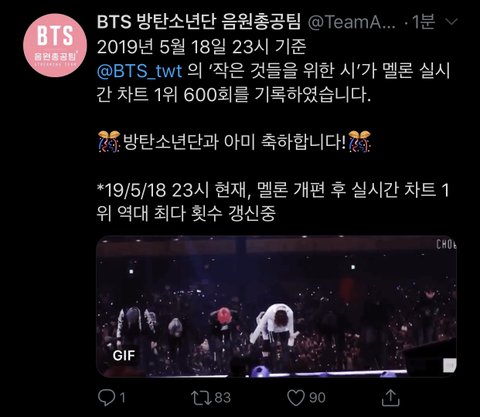Click the BTS 방탄소년단 음원총공팀 display name

tap(199, 22)
